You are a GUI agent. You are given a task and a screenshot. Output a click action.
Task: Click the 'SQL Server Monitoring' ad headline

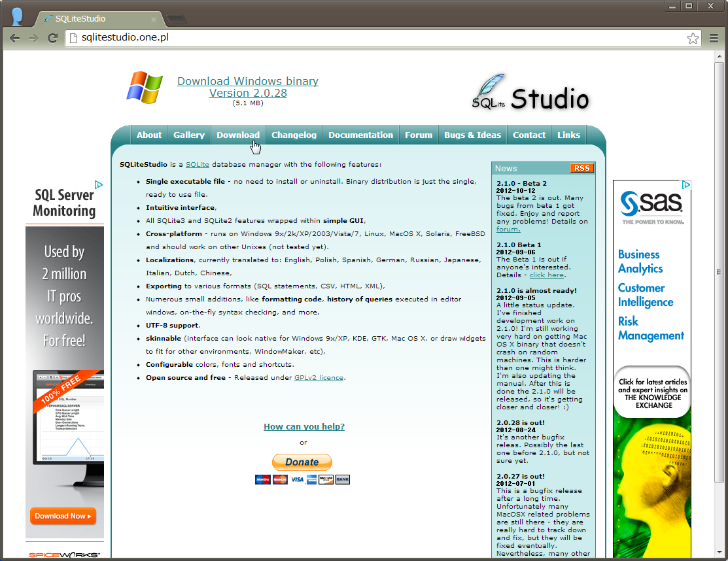[x=64, y=203]
